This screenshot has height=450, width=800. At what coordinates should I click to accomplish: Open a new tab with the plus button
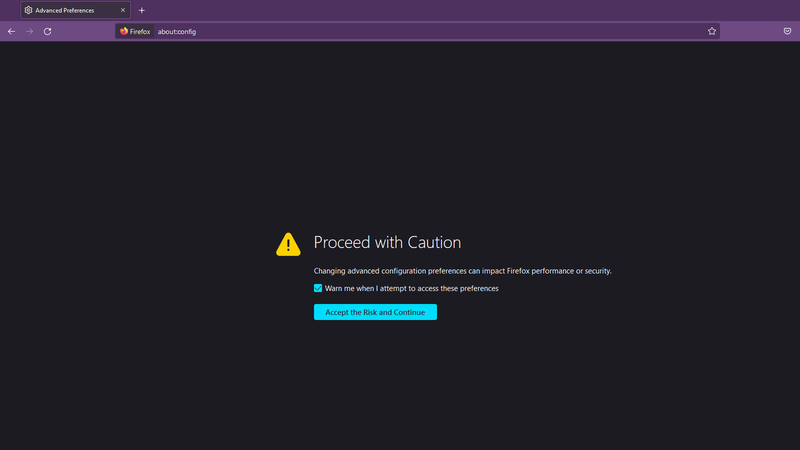point(142,10)
